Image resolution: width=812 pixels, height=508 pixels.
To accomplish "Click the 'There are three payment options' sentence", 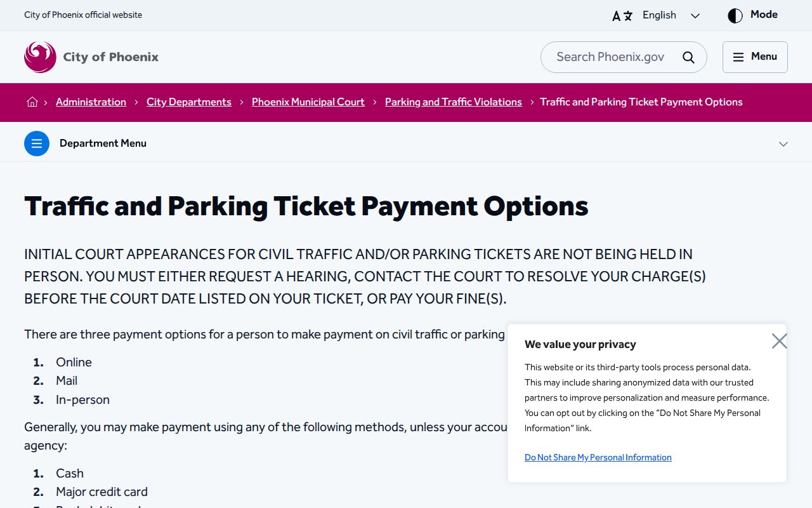I will [265, 334].
